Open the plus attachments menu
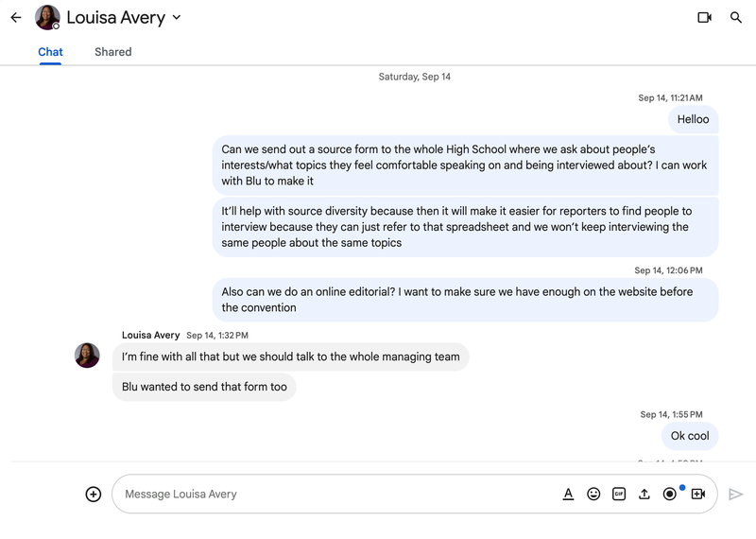Viewport: 756px width, 539px height. point(93,494)
